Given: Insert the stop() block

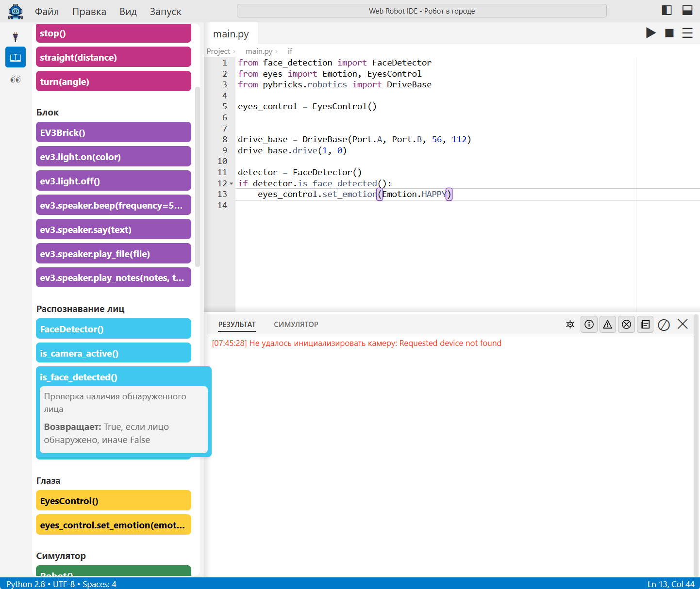Looking at the screenshot, I should (x=114, y=33).
